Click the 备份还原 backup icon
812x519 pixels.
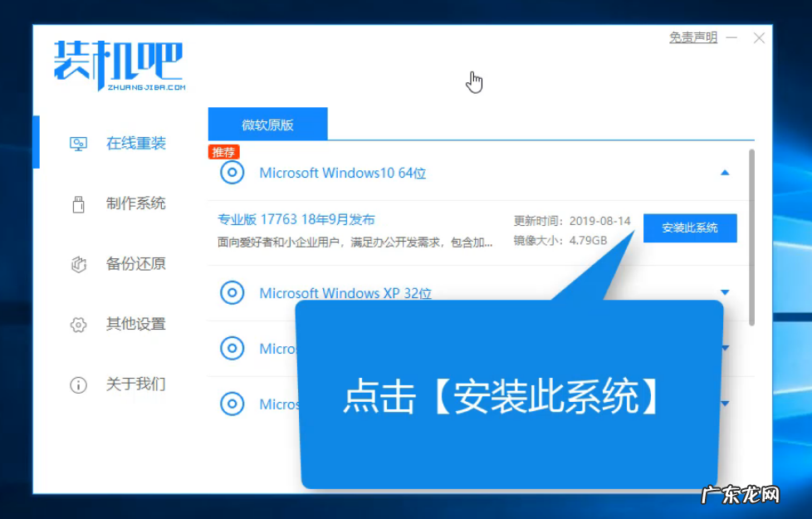[79, 263]
